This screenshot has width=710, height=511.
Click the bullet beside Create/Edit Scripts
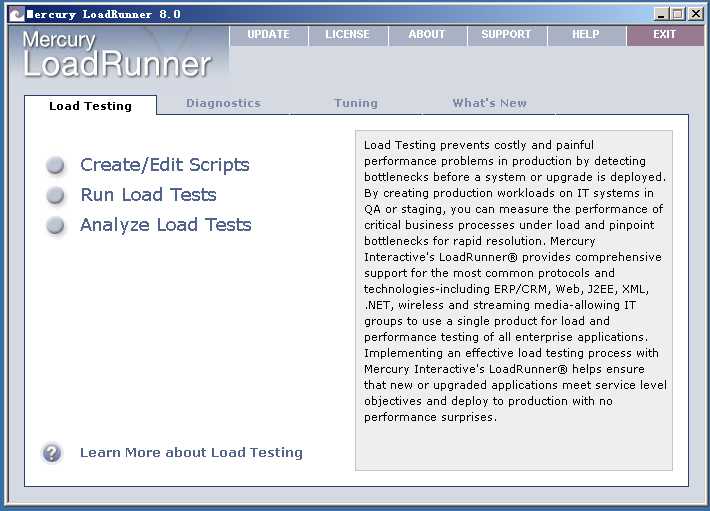(56, 165)
